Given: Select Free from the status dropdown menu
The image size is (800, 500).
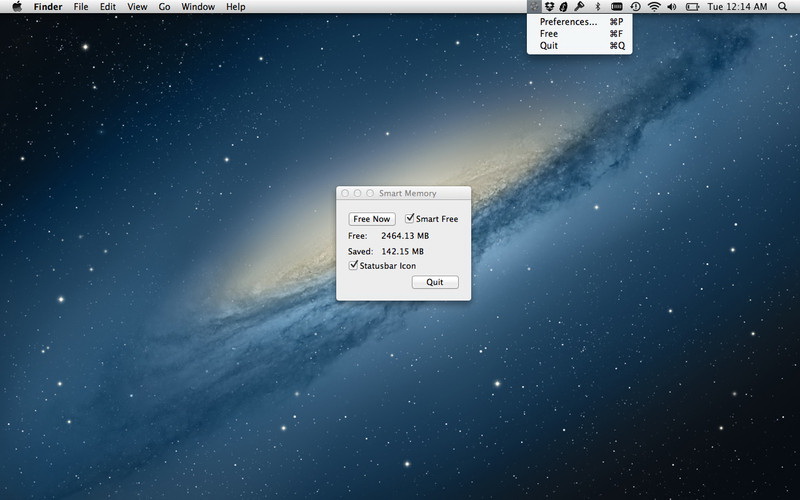Looking at the screenshot, I should 549,34.
